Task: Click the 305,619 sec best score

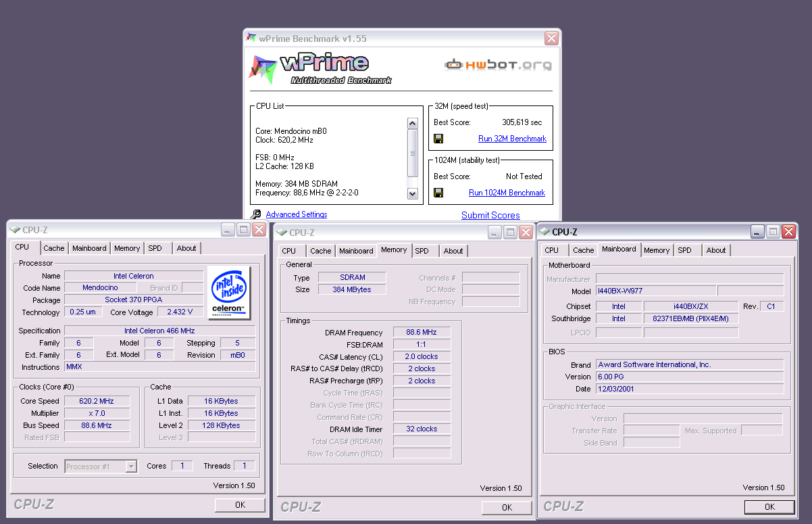Action: (522, 122)
